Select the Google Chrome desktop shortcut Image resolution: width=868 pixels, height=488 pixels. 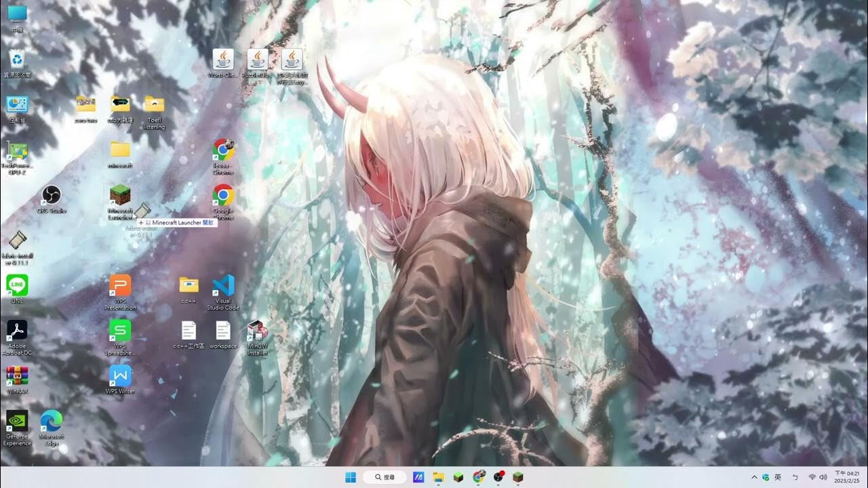pos(223,202)
